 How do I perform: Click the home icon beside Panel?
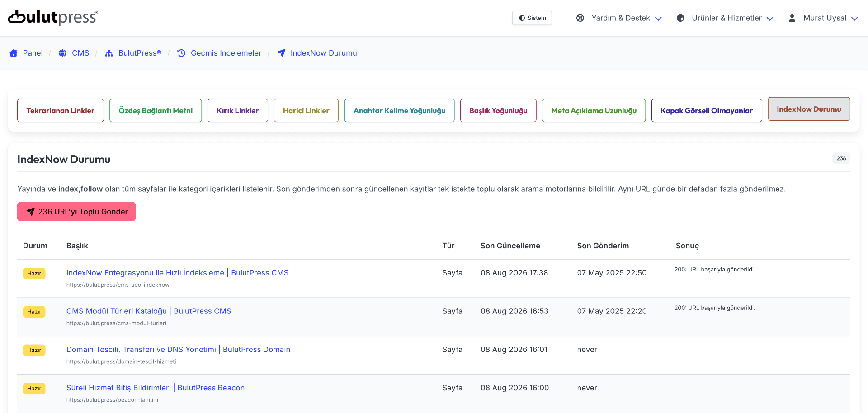point(14,53)
